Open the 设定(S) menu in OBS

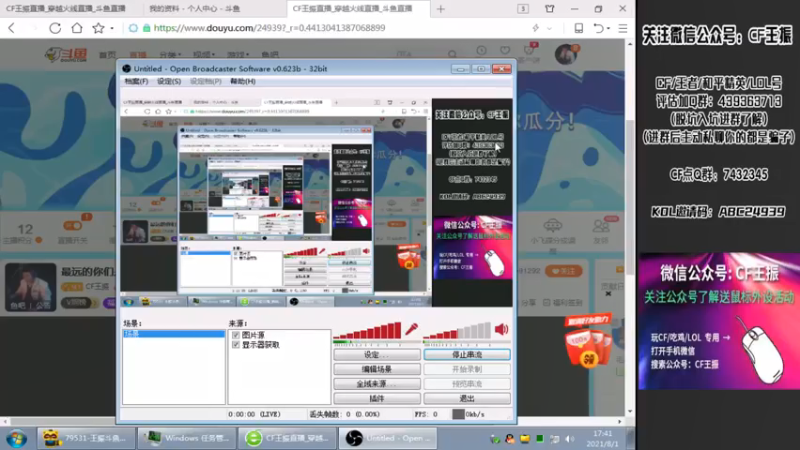(169, 81)
